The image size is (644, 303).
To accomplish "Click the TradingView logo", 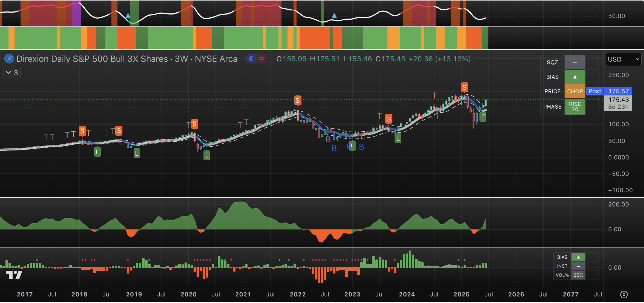I will [x=14, y=274].
